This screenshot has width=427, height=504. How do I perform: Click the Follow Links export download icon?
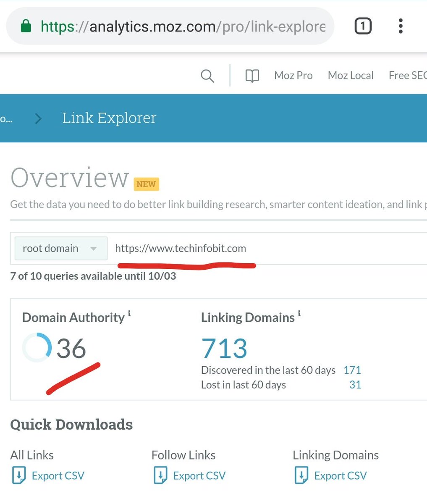tap(160, 475)
